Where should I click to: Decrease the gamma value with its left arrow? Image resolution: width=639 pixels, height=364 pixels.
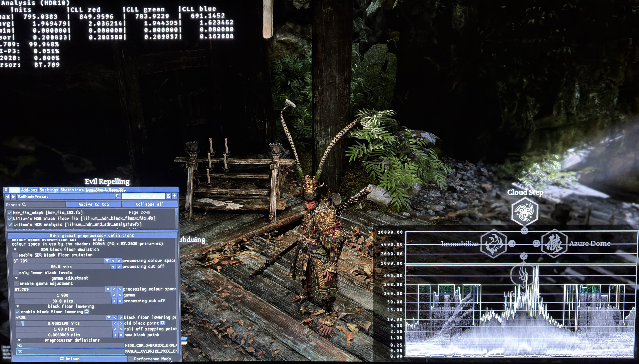pyautogui.click(x=114, y=295)
